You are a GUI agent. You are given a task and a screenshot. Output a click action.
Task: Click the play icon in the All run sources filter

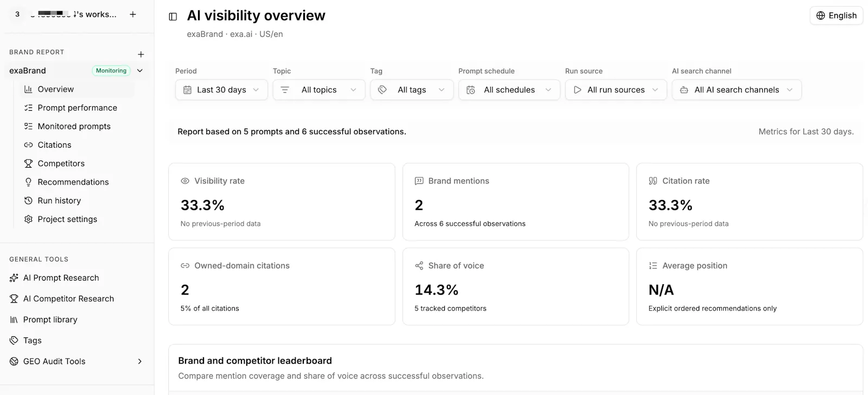[x=578, y=90]
